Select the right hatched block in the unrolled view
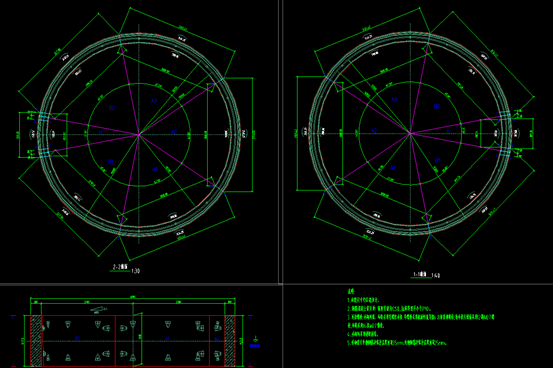The image size is (553, 368). [230, 341]
